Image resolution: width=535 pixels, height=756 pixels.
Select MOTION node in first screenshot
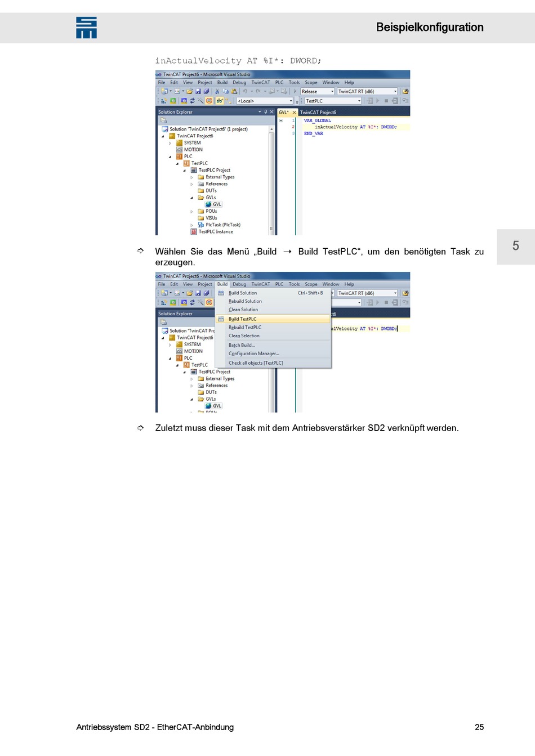click(193, 150)
